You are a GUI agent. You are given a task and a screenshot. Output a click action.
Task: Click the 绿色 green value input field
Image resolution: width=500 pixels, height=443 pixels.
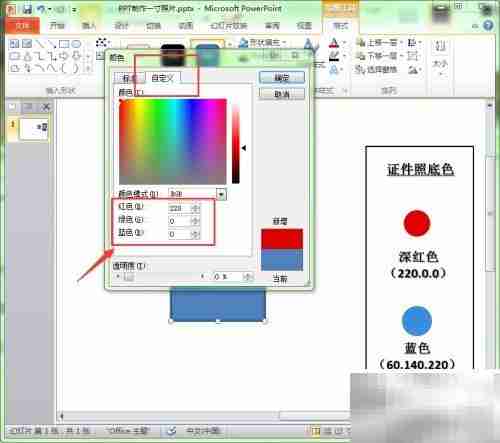point(180,221)
